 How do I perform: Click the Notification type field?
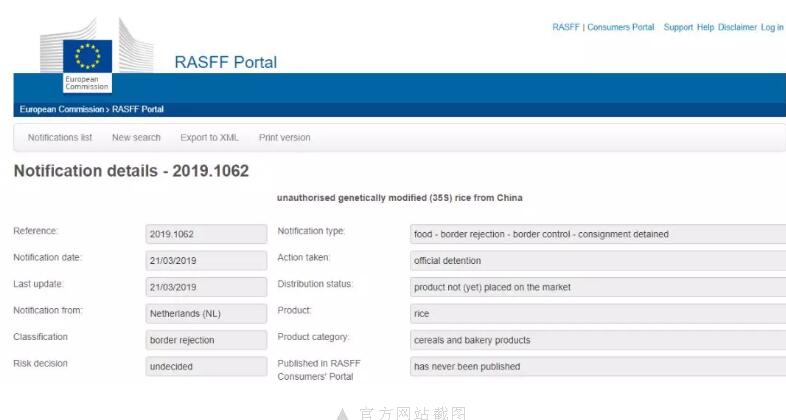coord(598,234)
